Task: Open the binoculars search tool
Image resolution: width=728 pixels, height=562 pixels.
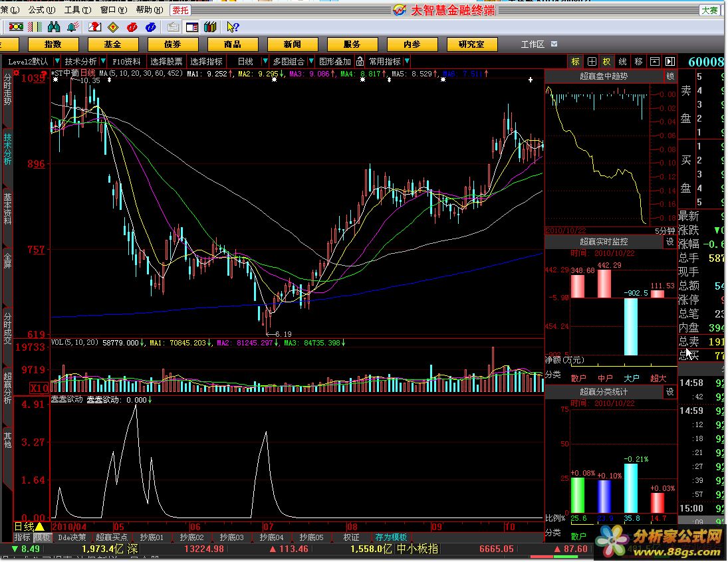Action: [x=54, y=27]
